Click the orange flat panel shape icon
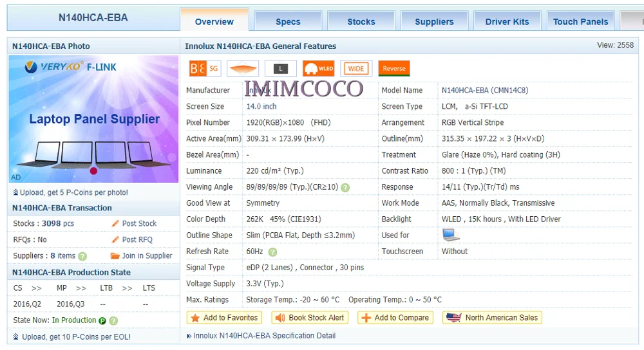Screen dimensions: 644x350 coord(243,69)
